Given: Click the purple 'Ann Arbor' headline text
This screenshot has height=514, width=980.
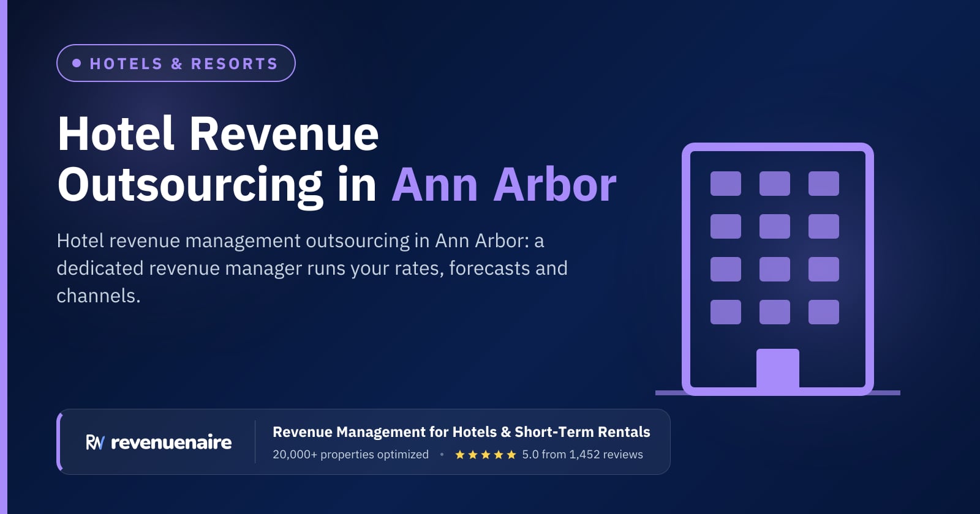Looking at the screenshot, I should tap(504, 184).
